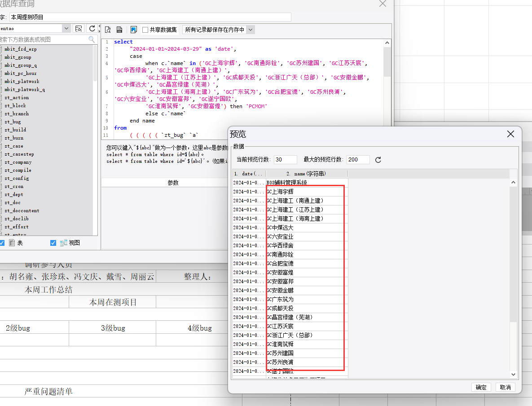Select the zt_effort table
The height and width of the screenshot is (406, 532).
[x=16, y=227]
